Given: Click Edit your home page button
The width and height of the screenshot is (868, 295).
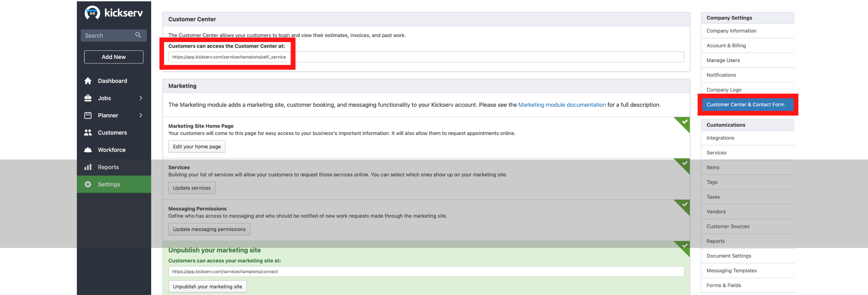Looking at the screenshot, I should (x=197, y=146).
